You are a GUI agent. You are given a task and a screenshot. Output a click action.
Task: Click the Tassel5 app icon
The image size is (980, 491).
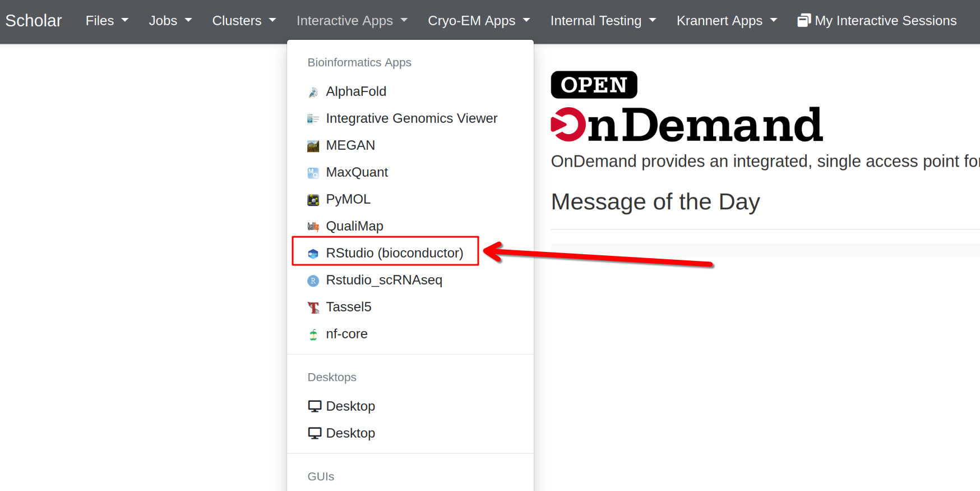(313, 308)
